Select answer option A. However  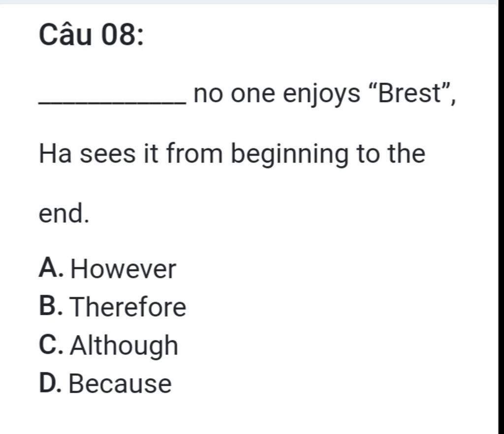(x=107, y=268)
